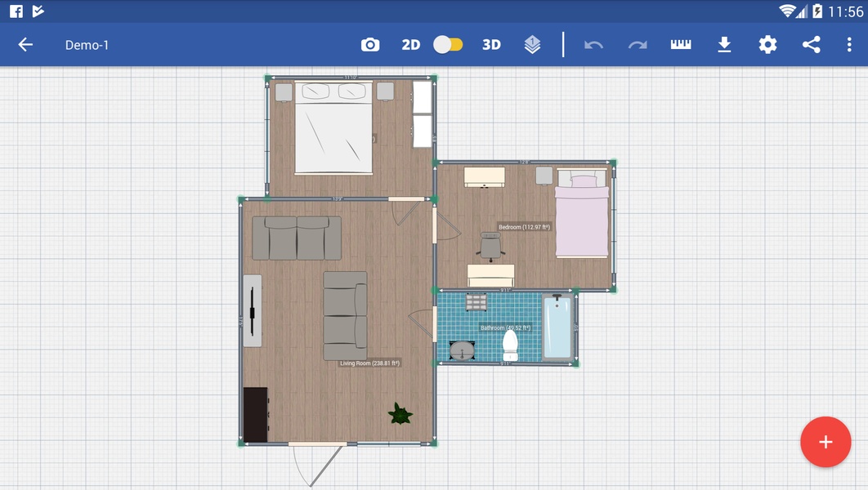Open settings with the gear icon
868x490 pixels.
point(767,45)
